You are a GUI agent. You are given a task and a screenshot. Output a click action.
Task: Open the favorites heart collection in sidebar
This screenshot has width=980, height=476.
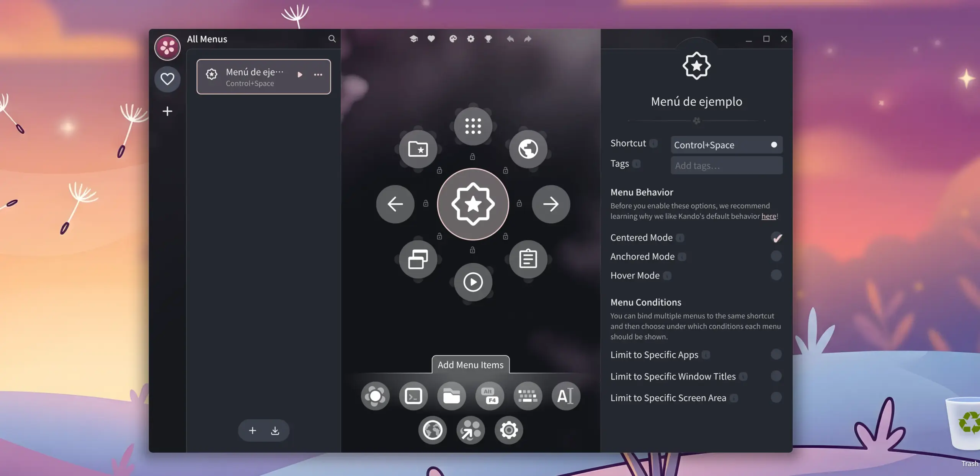(167, 79)
